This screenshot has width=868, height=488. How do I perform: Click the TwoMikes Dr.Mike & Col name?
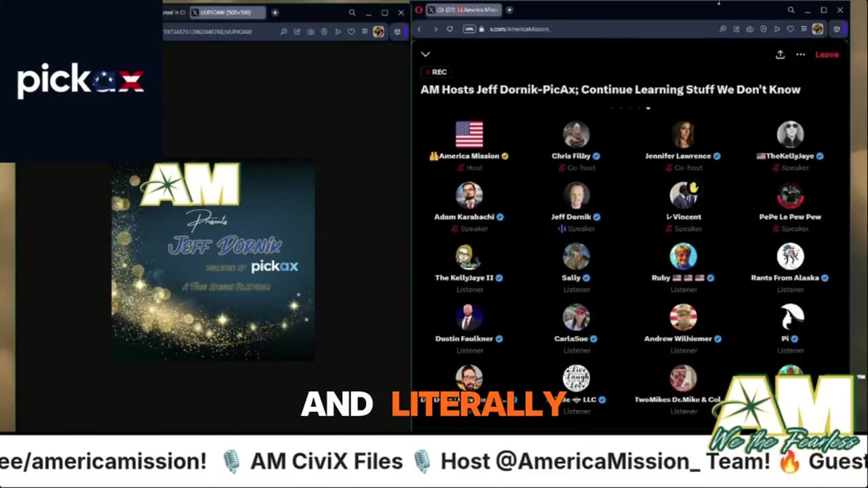coord(677,400)
